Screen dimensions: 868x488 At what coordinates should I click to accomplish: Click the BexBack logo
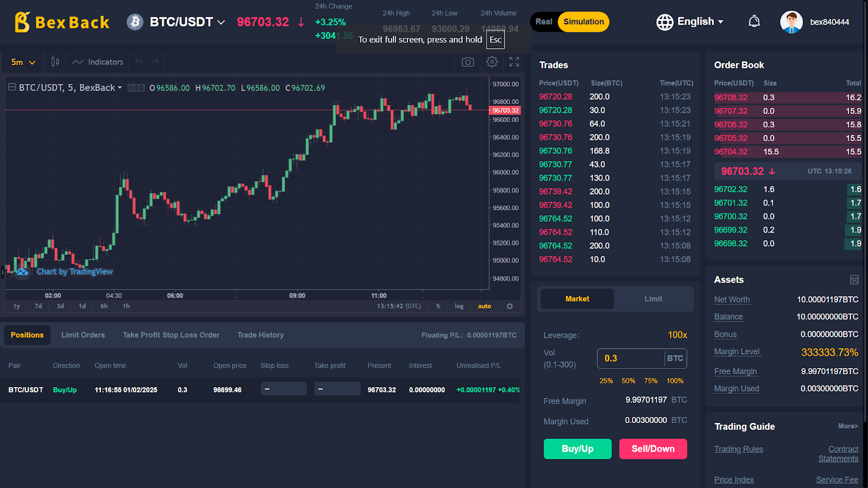[x=62, y=22]
